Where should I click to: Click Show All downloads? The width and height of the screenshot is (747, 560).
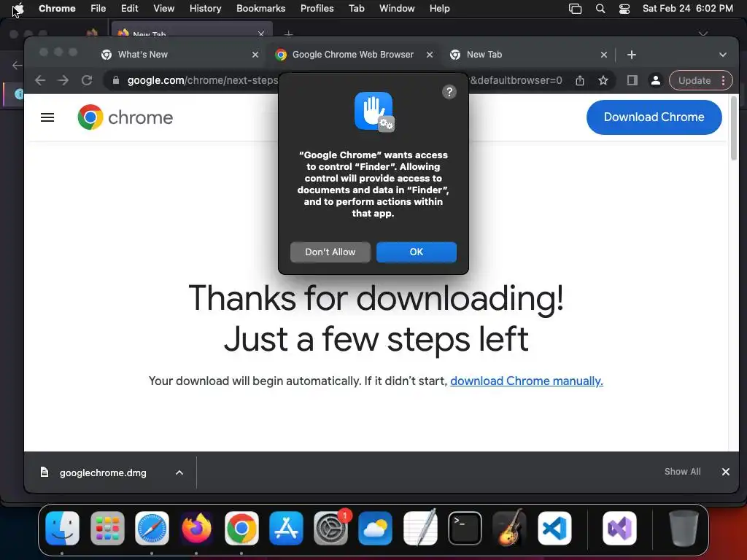pyautogui.click(x=682, y=472)
